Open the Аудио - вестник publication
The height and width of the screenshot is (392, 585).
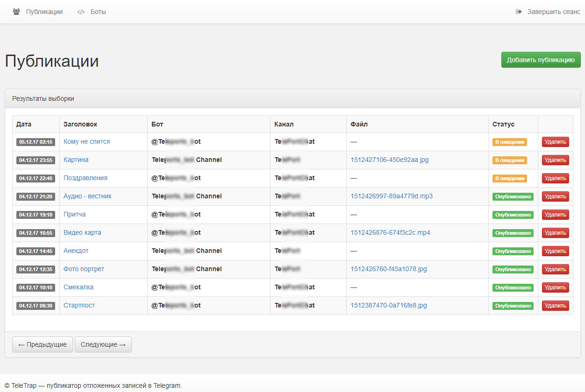87,196
